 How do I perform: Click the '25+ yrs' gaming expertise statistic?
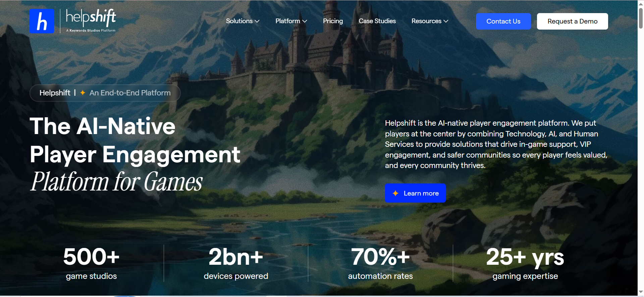click(x=525, y=257)
